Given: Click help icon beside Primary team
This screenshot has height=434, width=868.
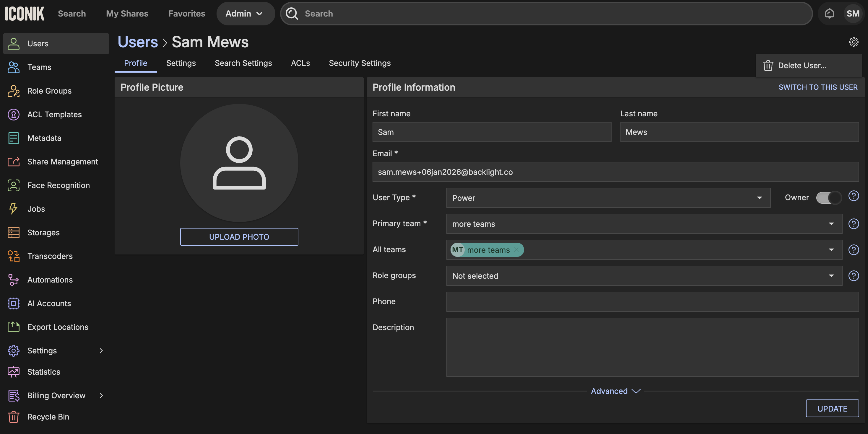Looking at the screenshot, I should coord(854,223).
